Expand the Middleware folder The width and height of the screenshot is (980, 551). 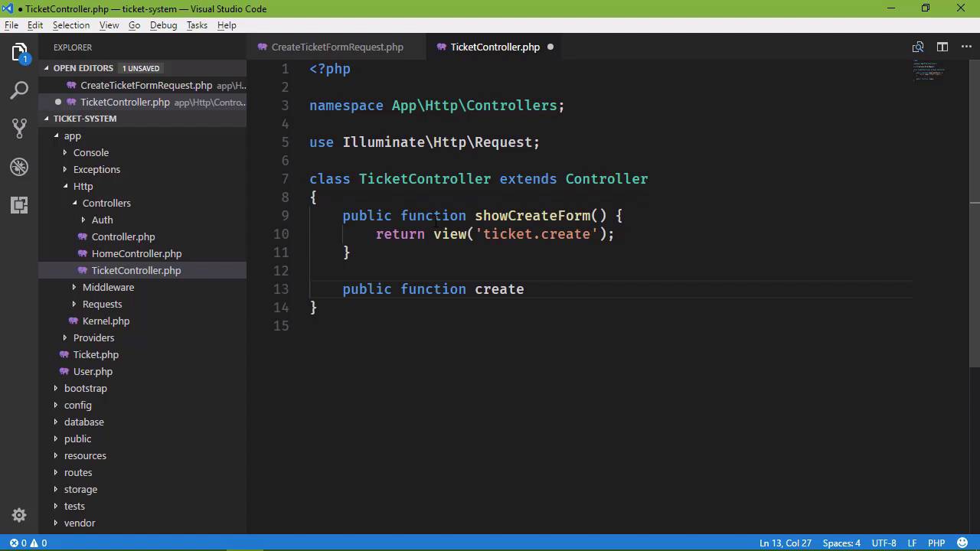click(x=74, y=287)
